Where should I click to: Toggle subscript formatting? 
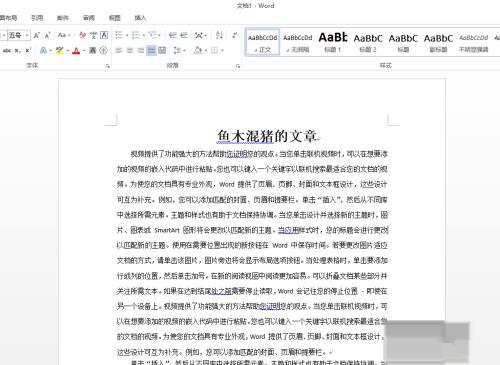(x=17, y=50)
